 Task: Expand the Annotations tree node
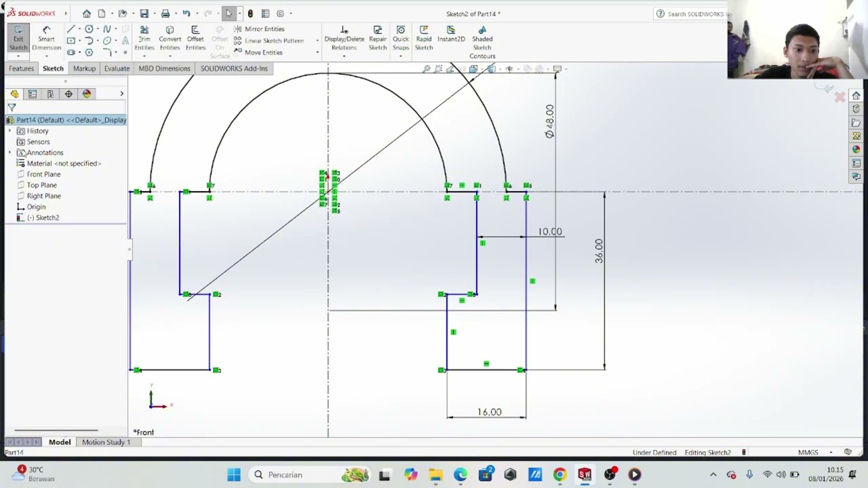coord(9,152)
